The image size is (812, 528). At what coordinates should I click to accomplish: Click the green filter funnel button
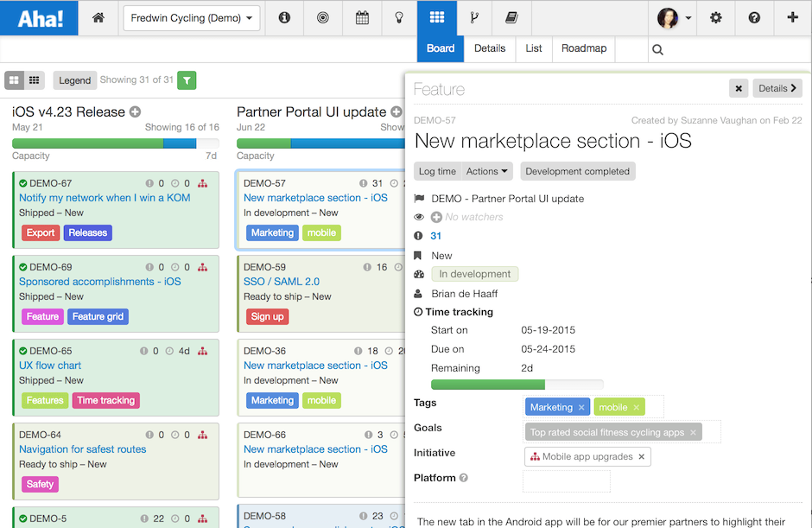coord(187,80)
